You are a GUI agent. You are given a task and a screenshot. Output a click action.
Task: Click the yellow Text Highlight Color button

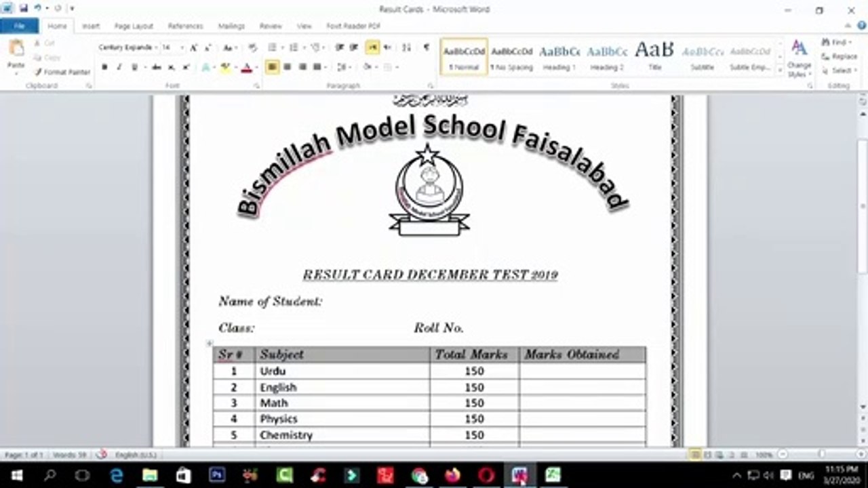pyautogui.click(x=225, y=67)
